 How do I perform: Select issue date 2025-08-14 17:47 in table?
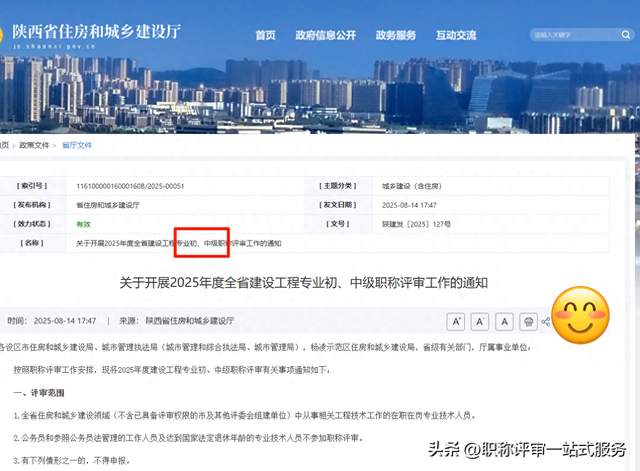[x=409, y=205]
